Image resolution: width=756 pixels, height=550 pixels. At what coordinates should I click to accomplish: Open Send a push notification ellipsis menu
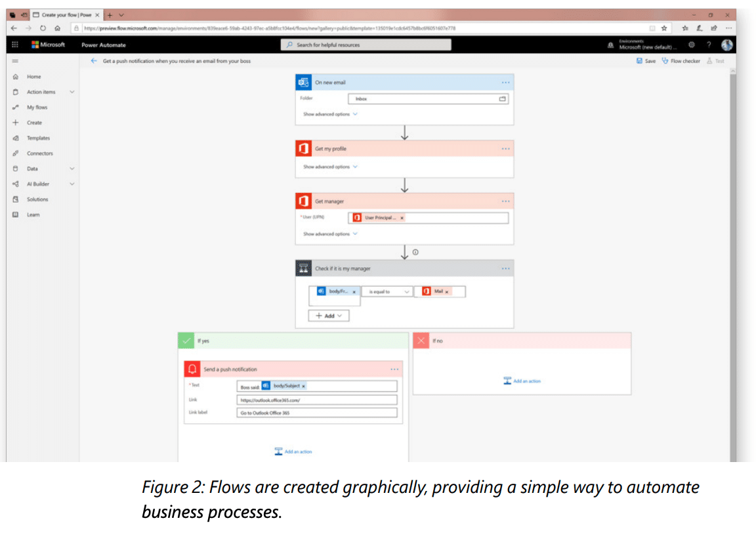point(394,370)
